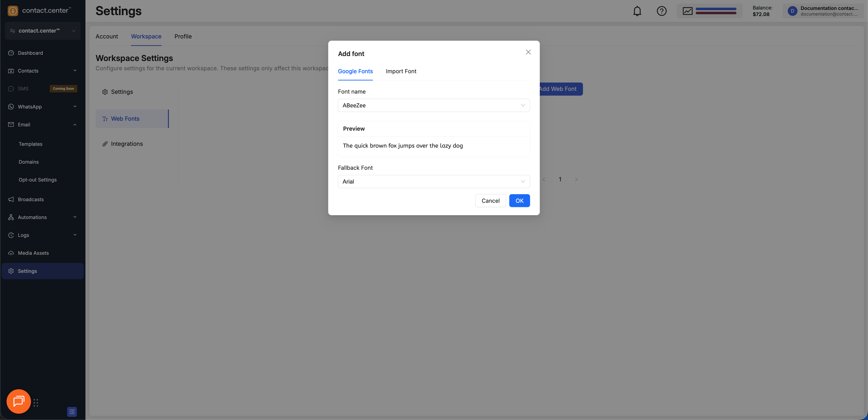This screenshot has height=420, width=868.
Task: Switch to the Profile settings tab
Action: 183,36
